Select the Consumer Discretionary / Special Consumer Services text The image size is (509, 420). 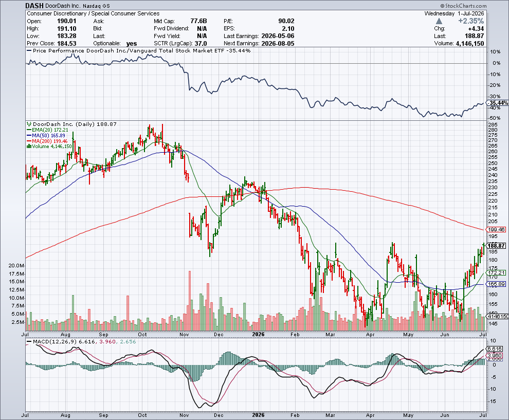pyautogui.click(x=93, y=14)
